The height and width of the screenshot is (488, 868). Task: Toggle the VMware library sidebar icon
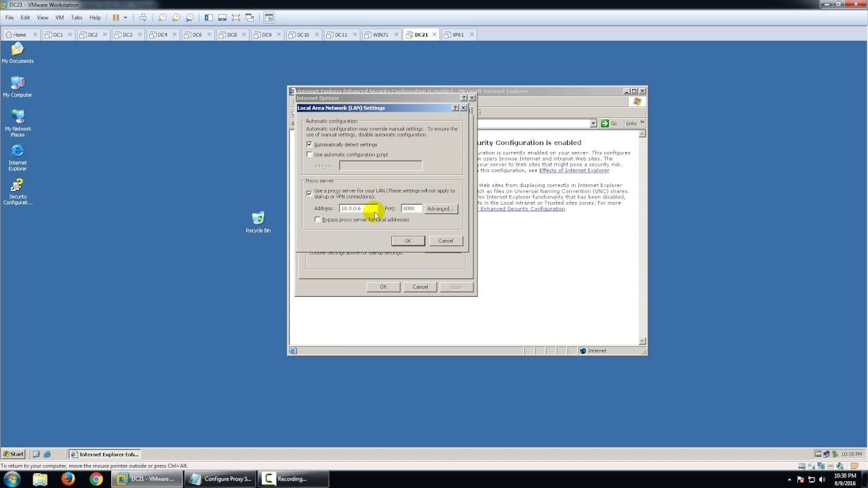pyautogui.click(x=209, y=18)
